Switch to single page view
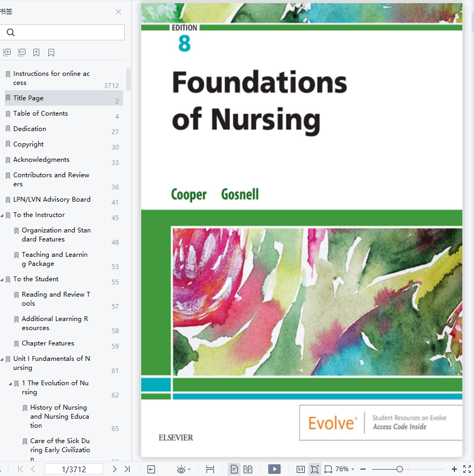Screen dimensions: 474x476 [x=234, y=469]
